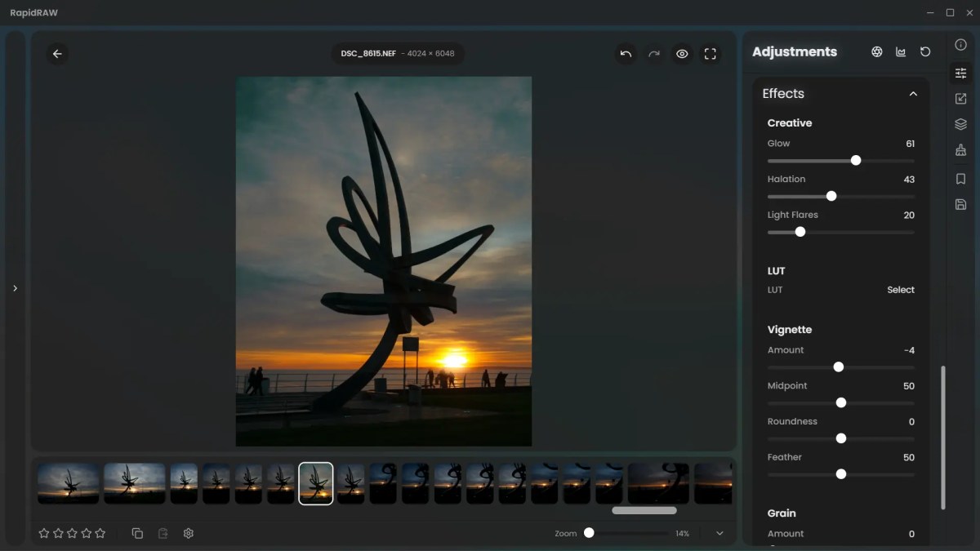Open the Adjustments sliders panel icon
Screen dimensions: 980x551
tap(960, 73)
